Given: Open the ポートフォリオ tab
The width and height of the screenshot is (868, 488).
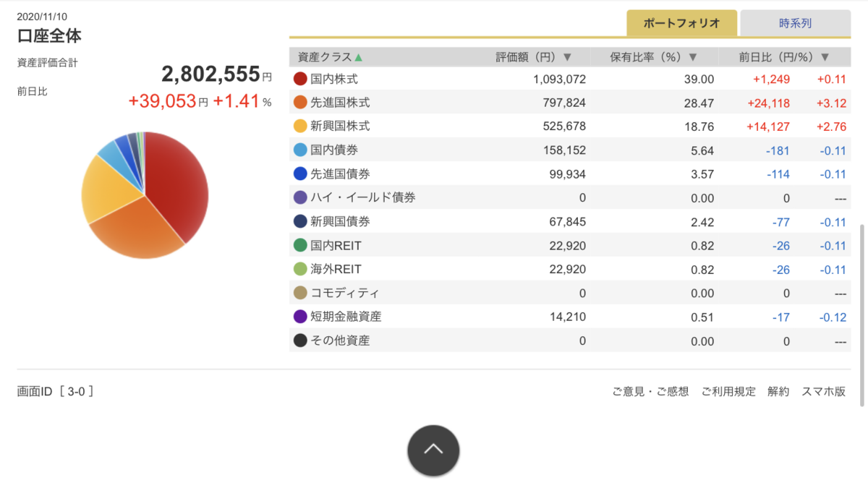Looking at the screenshot, I should click(681, 22).
